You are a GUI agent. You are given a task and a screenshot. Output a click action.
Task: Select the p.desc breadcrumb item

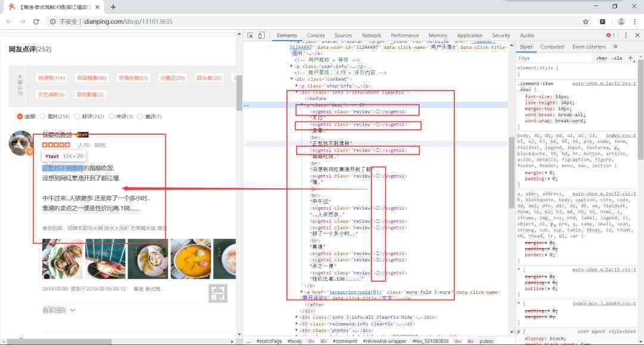pyautogui.click(x=487, y=341)
